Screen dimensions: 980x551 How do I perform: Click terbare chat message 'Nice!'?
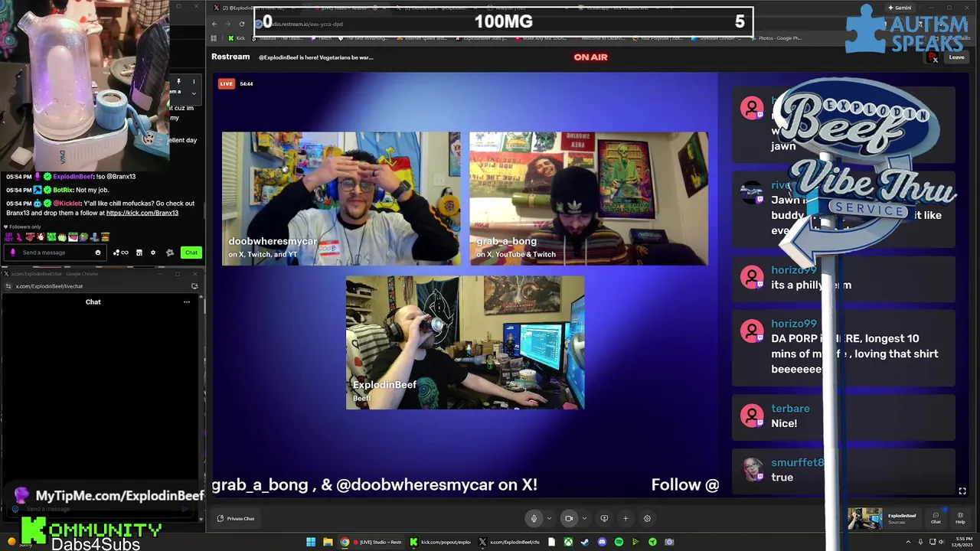pos(842,416)
